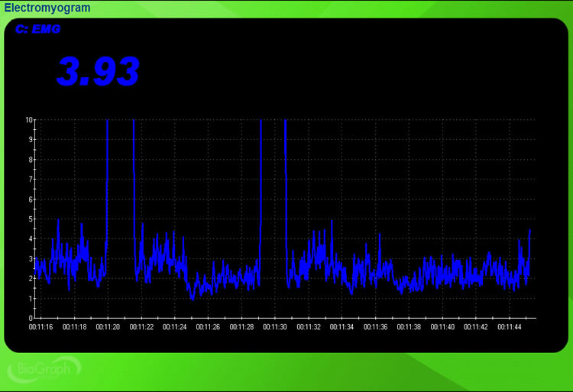Click the 00:11:24 time axis label
Viewport: 573px width, 392px height.
(175, 327)
